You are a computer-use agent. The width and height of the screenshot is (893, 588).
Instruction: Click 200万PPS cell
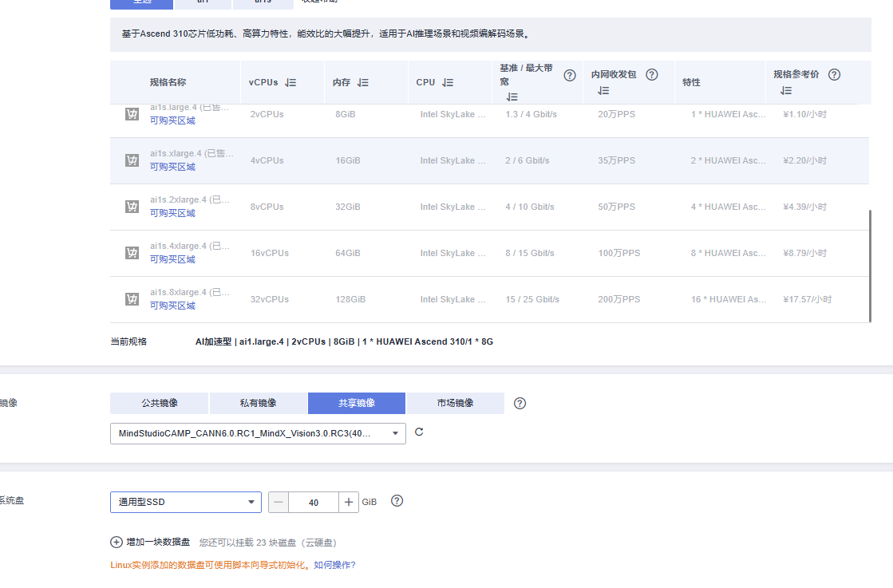619,299
